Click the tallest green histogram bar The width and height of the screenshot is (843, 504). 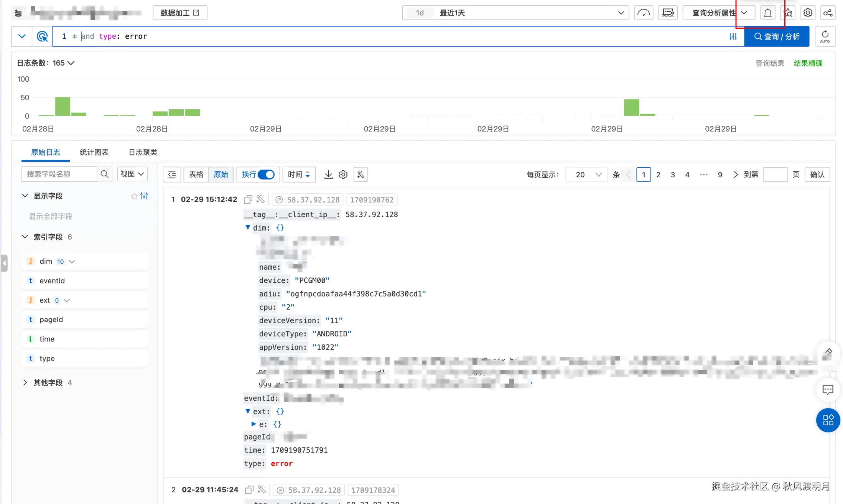click(x=63, y=106)
